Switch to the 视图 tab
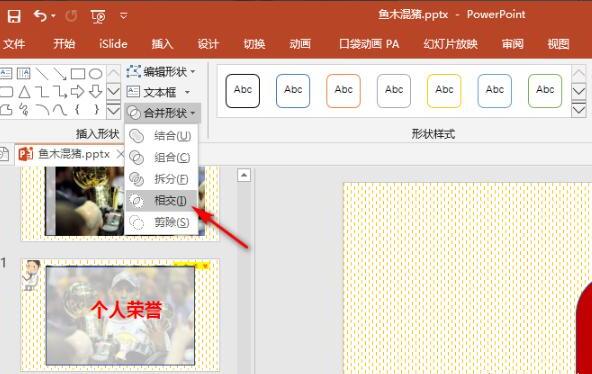The height and width of the screenshot is (374, 592). point(558,44)
